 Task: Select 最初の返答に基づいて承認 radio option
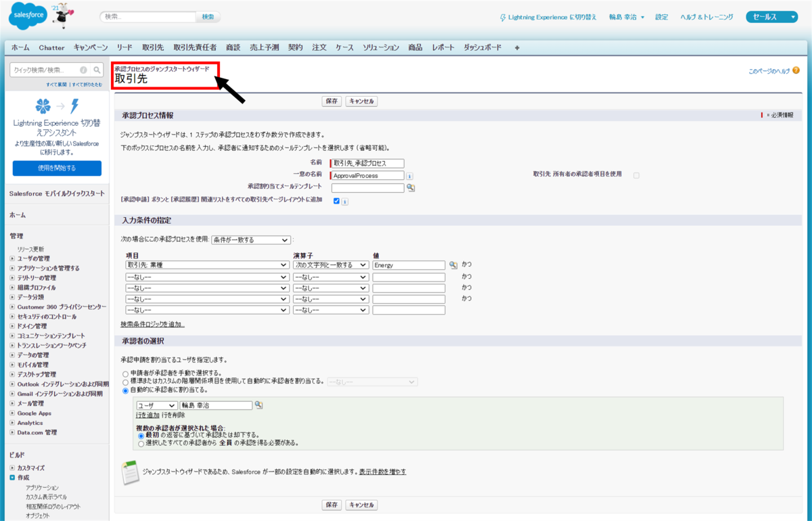(141, 435)
